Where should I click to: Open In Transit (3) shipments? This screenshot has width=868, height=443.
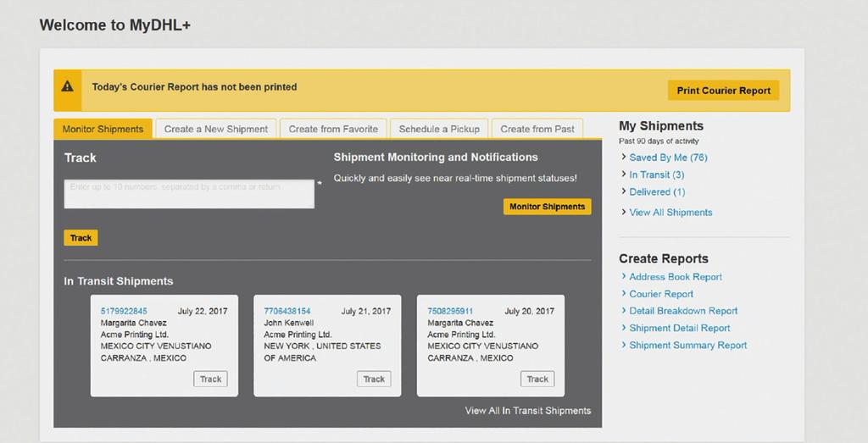tap(657, 174)
